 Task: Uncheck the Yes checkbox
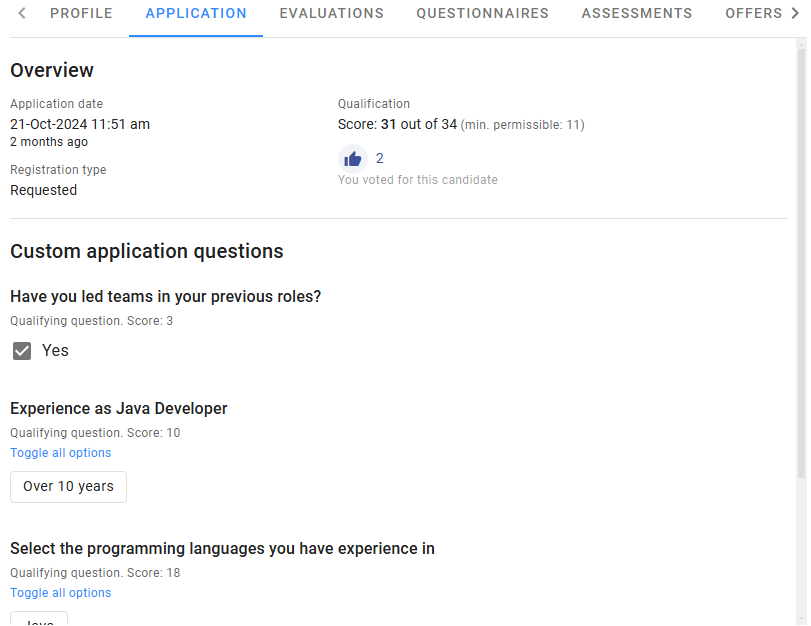[22, 351]
